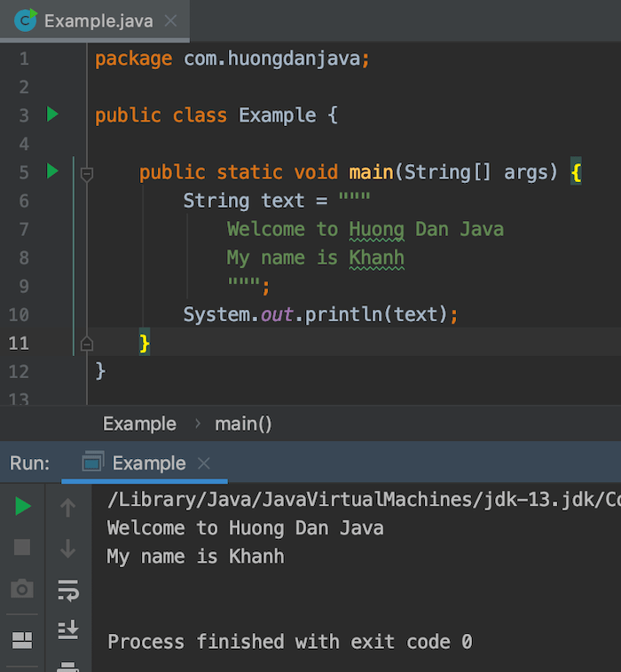
Task: Click line number 10 in the gutter
Action: (x=19, y=314)
